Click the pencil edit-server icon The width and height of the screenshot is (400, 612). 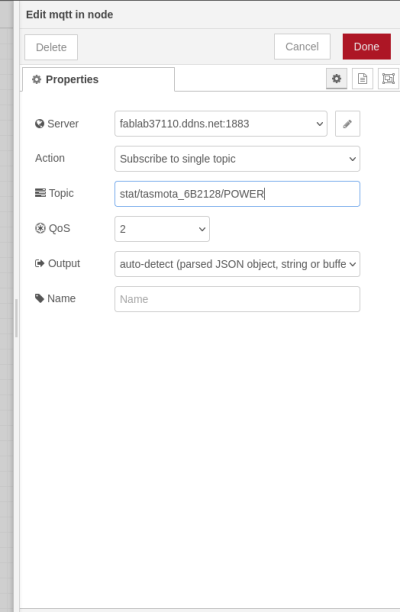coord(347,124)
